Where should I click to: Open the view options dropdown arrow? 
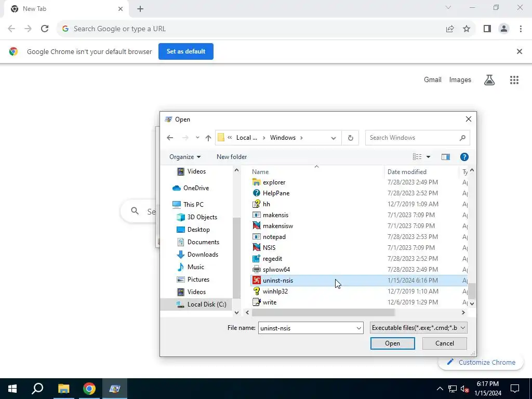[428, 157]
